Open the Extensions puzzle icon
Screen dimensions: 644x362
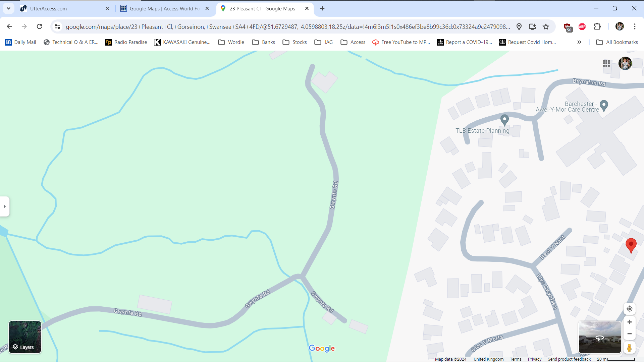tap(597, 27)
